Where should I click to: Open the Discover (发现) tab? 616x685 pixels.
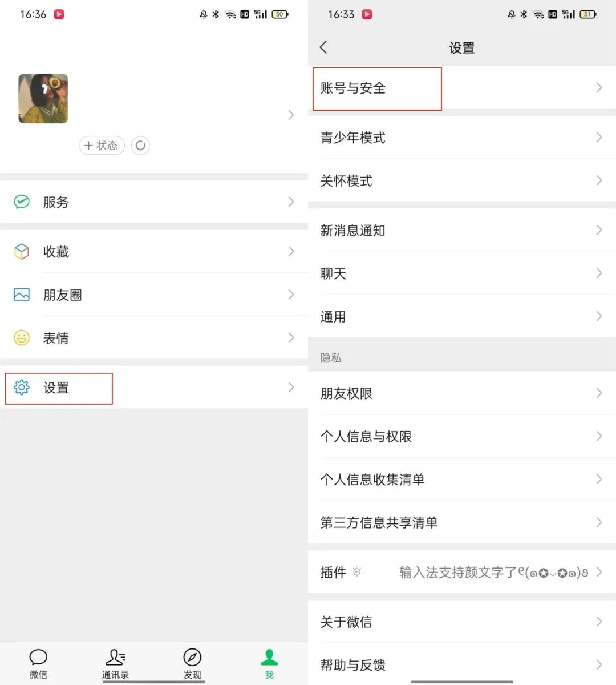192,664
